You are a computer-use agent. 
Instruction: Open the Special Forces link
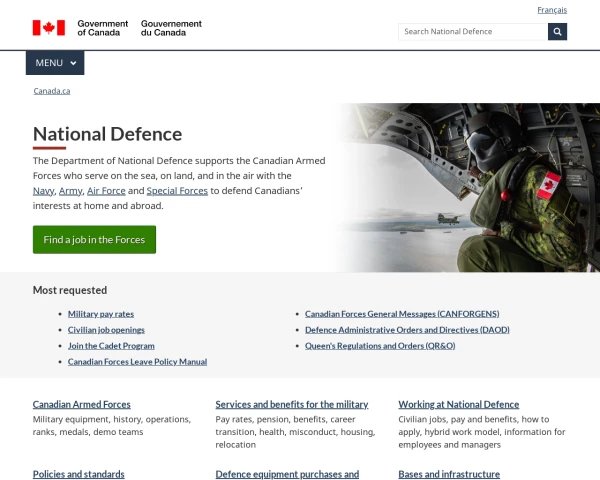click(177, 190)
